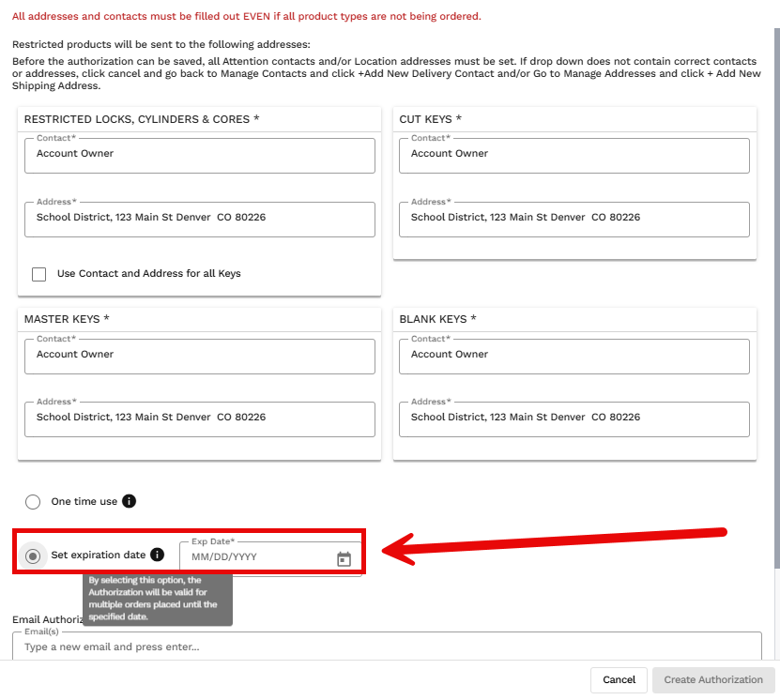Open Address dropdown in Blank Keys section
This screenshot has height=700, width=780.
click(x=574, y=419)
